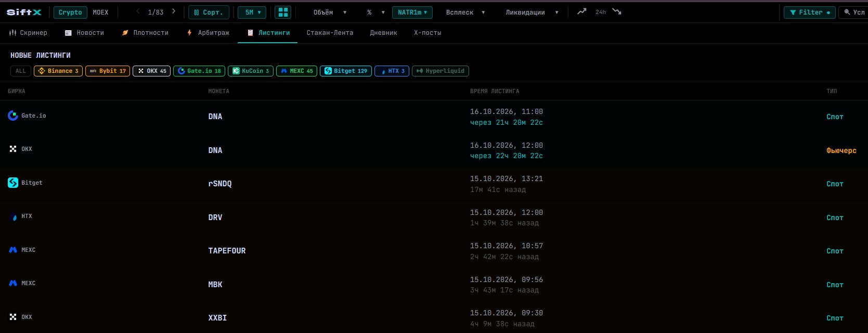Screen dimensions: 868x333
Task: Toggle the Bybit 17 exchange filter
Action: click(x=108, y=71)
